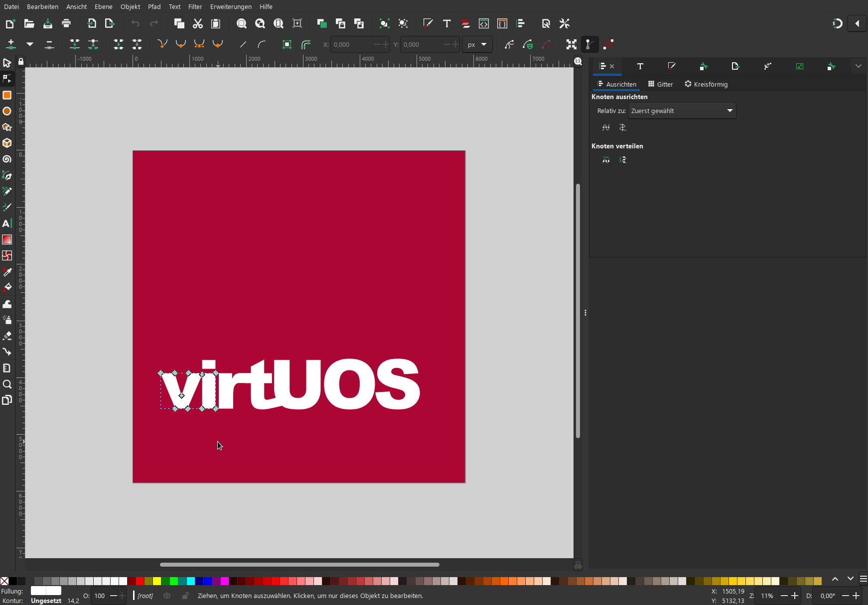Viewport: 868px width, 605px height.
Task: Open the [root] layer selector
Action: [x=145, y=596]
